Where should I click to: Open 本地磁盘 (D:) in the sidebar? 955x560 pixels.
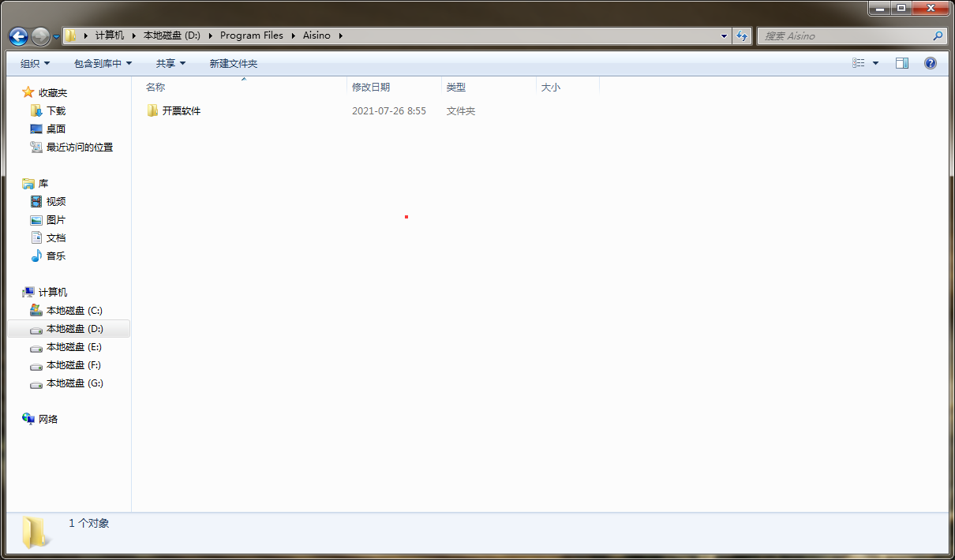75,329
